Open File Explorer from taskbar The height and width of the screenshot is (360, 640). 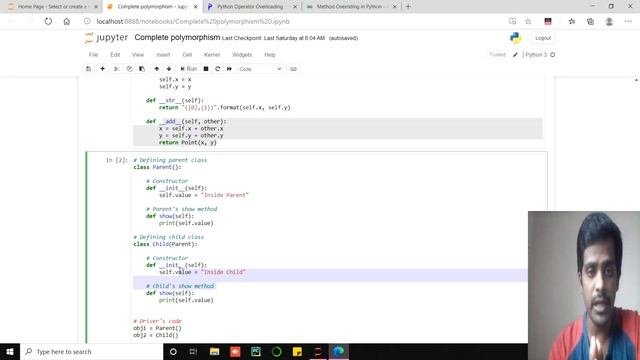coord(215,351)
